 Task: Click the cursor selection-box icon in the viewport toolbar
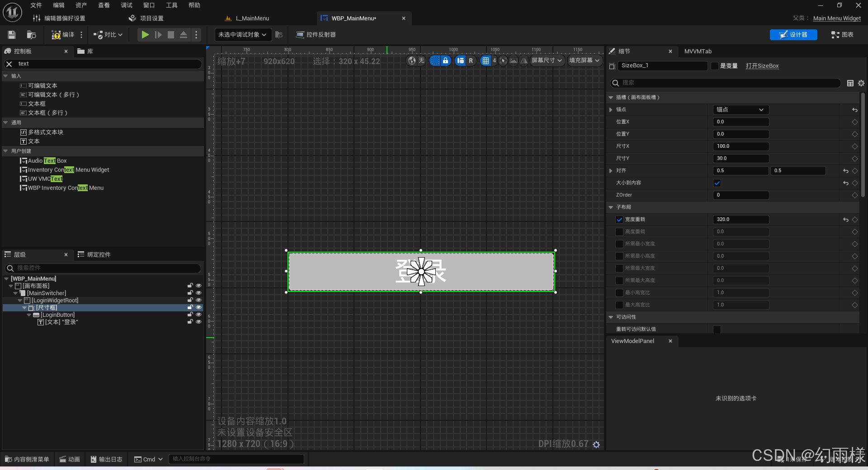tap(503, 61)
